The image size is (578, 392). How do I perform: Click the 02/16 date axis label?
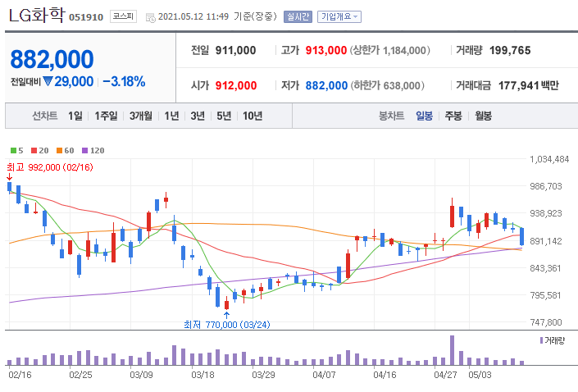tap(20, 375)
